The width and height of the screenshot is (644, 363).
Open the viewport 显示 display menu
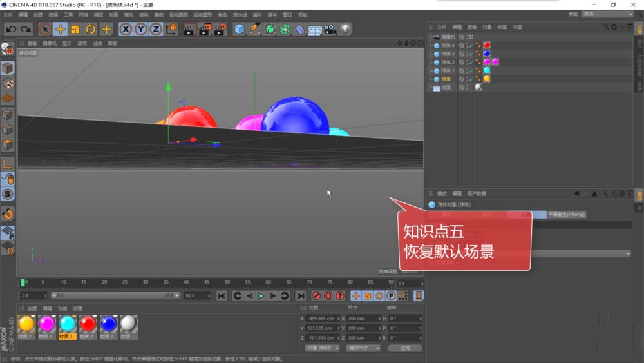click(67, 43)
